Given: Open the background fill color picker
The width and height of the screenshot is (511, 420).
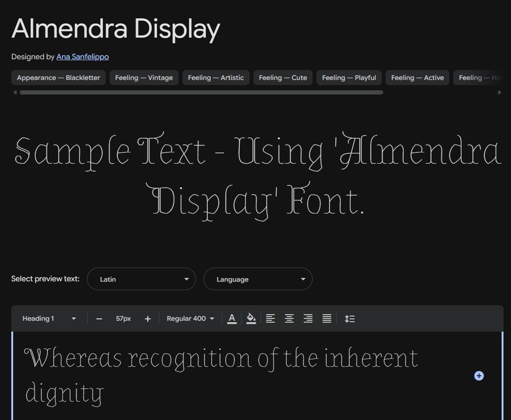Looking at the screenshot, I should coord(251,318).
